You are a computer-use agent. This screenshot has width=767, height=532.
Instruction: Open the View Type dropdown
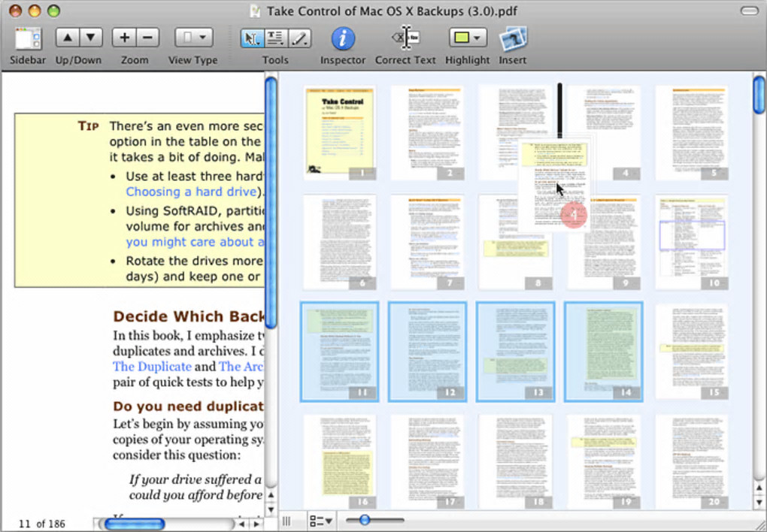(194, 38)
